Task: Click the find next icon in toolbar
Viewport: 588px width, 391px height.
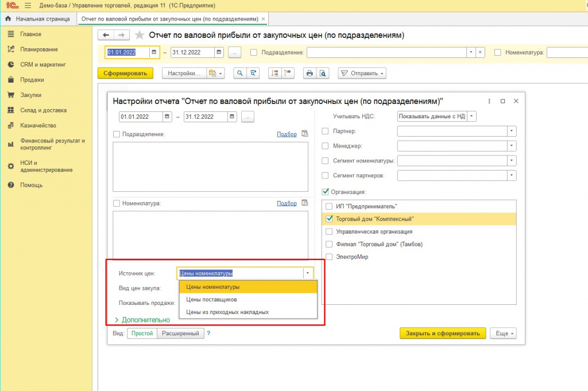Action: coord(253,73)
